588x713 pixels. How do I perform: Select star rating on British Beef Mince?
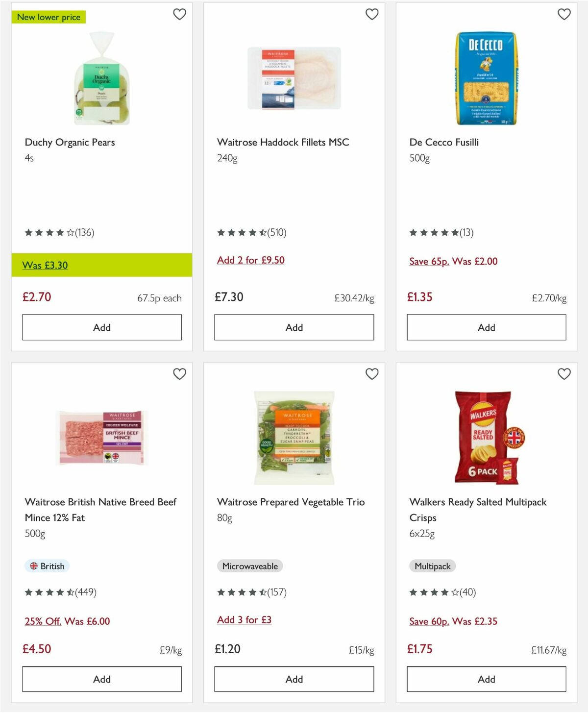click(x=49, y=592)
